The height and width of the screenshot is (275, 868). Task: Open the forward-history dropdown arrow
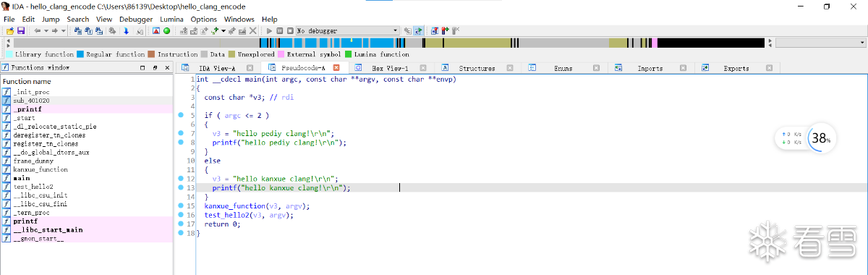(x=64, y=31)
